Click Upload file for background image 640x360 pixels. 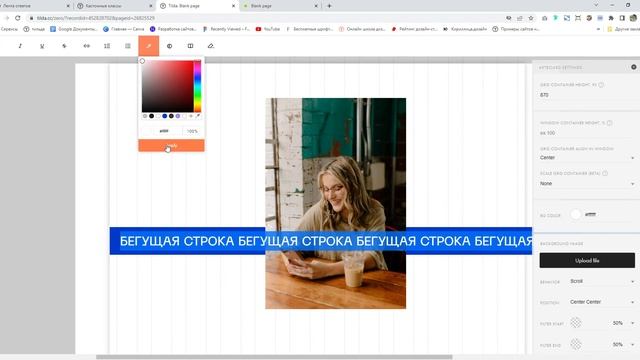587,260
